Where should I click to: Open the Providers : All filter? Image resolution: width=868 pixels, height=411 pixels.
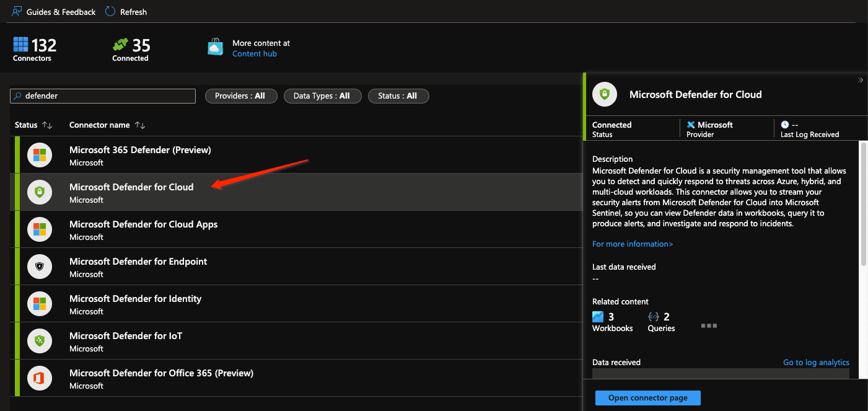click(240, 96)
